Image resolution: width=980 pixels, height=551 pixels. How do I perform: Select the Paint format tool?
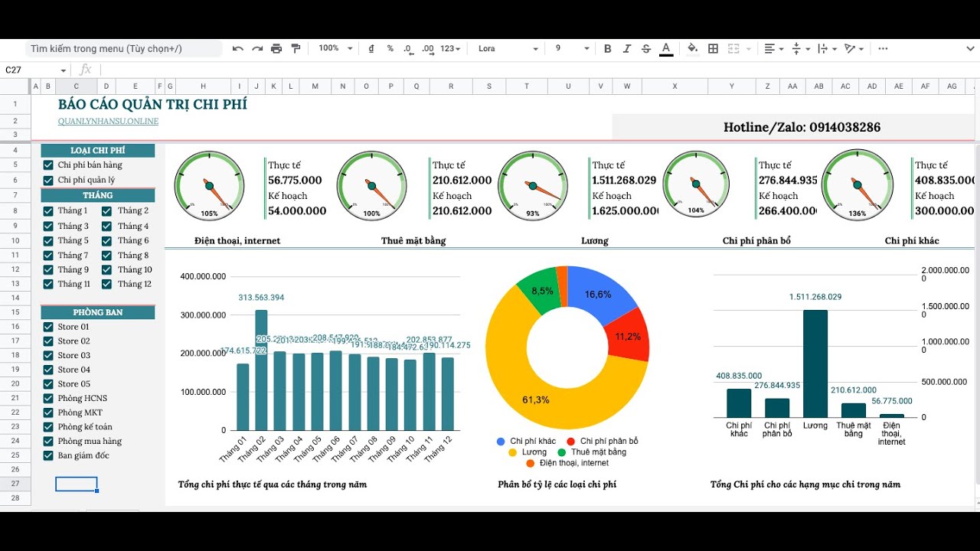coord(296,49)
